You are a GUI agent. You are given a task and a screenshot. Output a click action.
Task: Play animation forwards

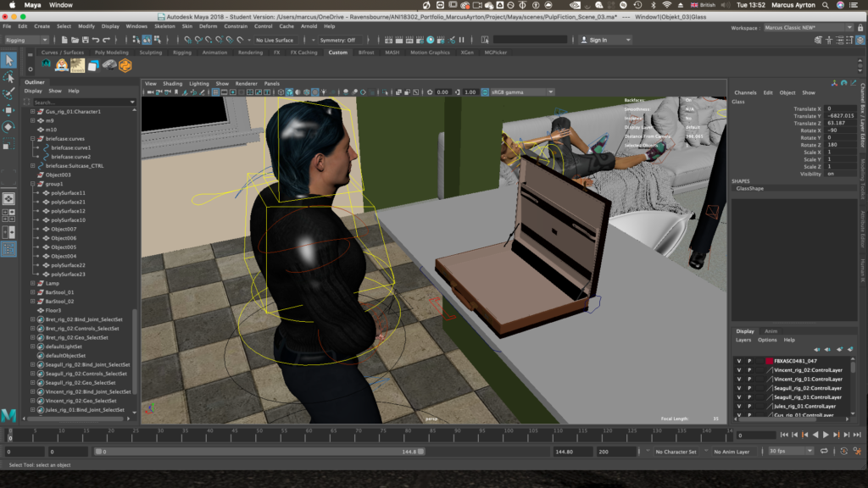pyautogui.click(x=826, y=435)
